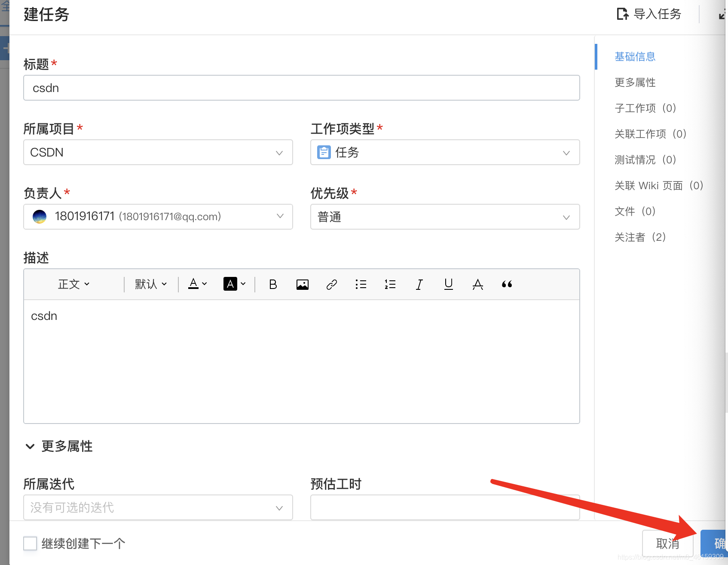This screenshot has height=565, width=728.
Task: Insert an image via the picture icon
Action: point(303,284)
